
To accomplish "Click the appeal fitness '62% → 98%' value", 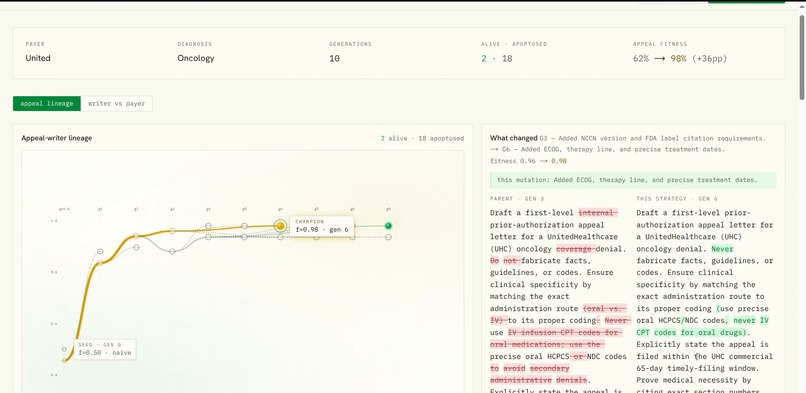I will pos(680,59).
